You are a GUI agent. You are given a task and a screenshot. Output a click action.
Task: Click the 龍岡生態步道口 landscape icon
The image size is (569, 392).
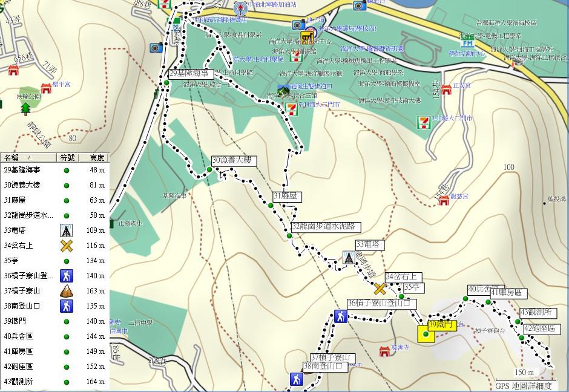point(283,89)
